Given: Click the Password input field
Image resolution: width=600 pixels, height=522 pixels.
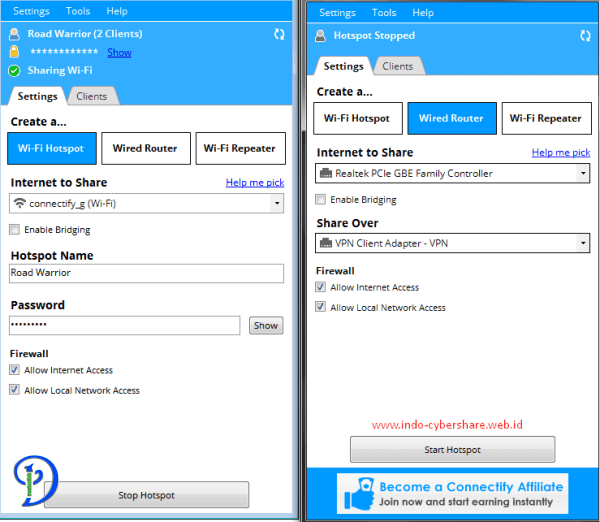Looking at the screenshot, I should coord(125,325).
